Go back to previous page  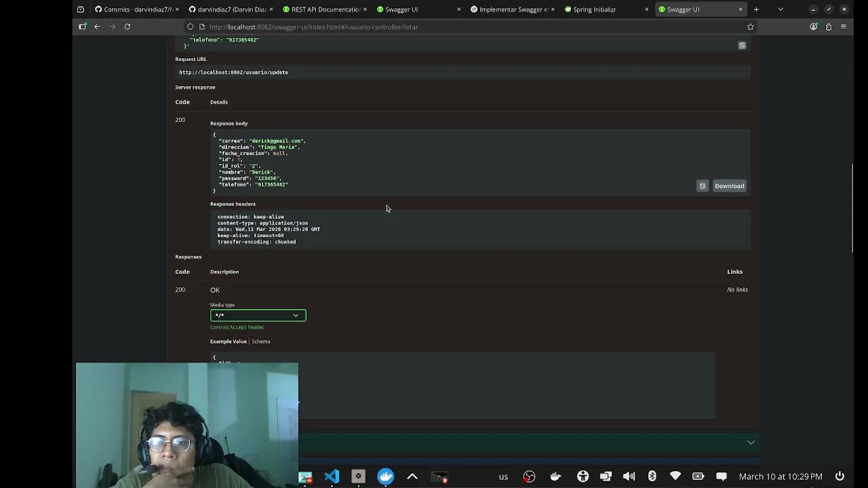tap(97, 26)
